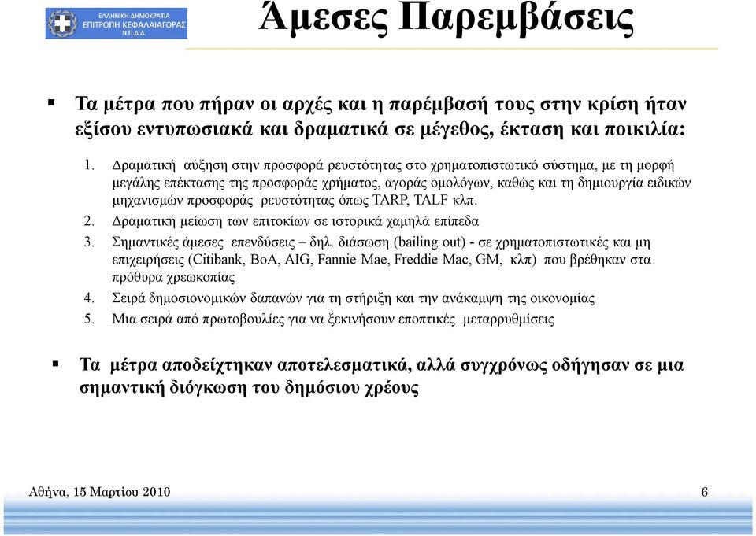Click the slide page number 6
Image resolution: width=756 pixels, height=536 pixels.
tap(704, 492)
